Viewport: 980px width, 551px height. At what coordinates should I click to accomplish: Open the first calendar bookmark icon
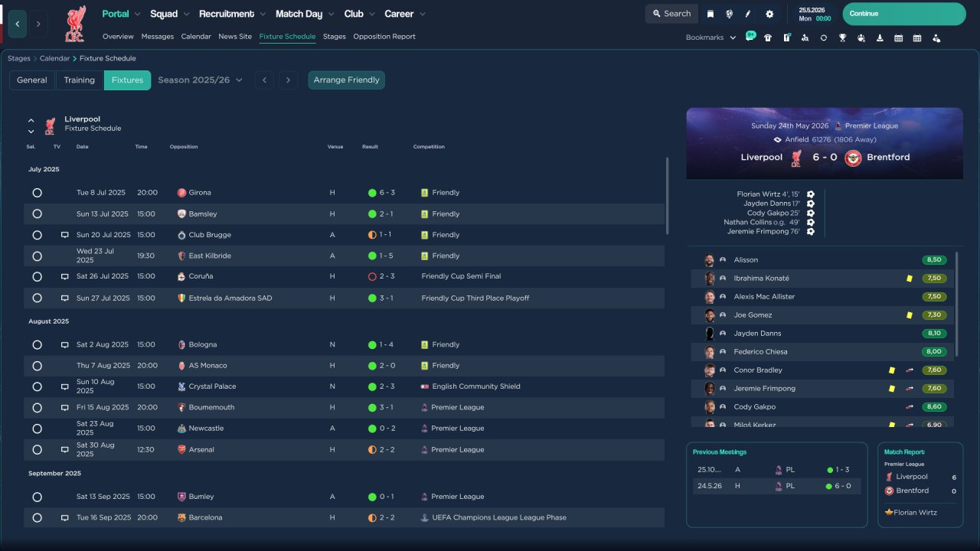pyautogui.click(x=898, y=37)
